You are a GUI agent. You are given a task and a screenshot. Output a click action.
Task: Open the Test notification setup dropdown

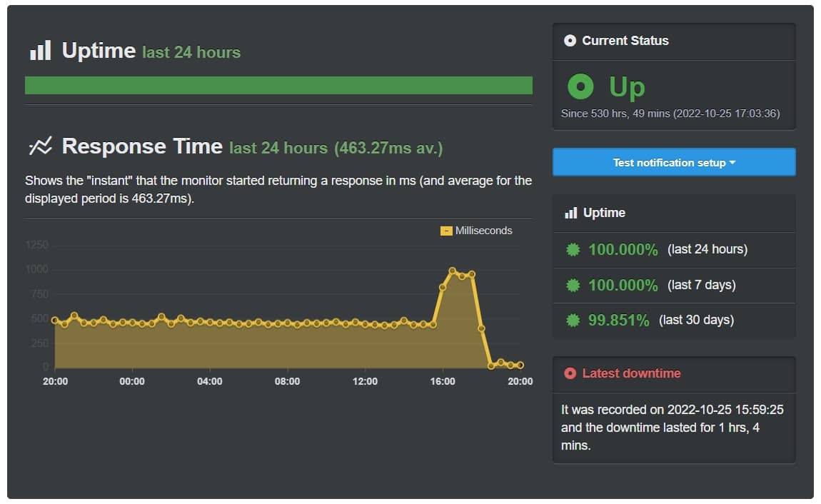click(x=674, y=162)
